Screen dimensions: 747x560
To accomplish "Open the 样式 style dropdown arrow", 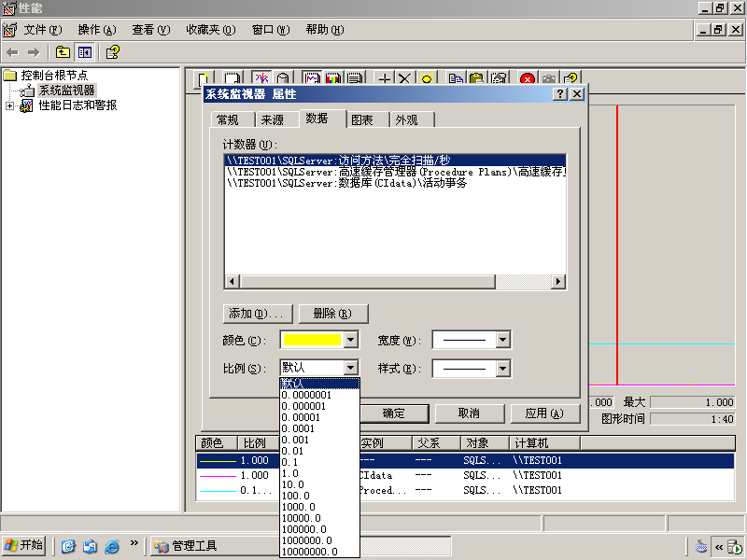I will point(503,368).
